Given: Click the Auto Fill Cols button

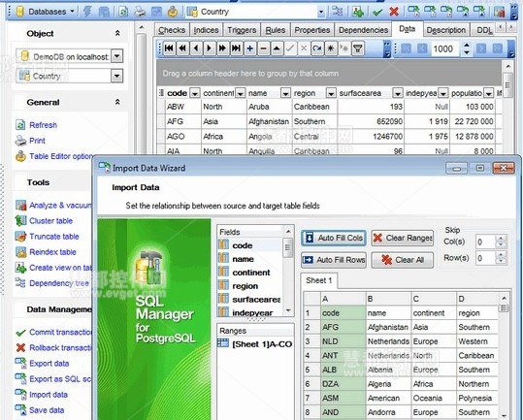Looking at the screenshot, I should 334,238.
